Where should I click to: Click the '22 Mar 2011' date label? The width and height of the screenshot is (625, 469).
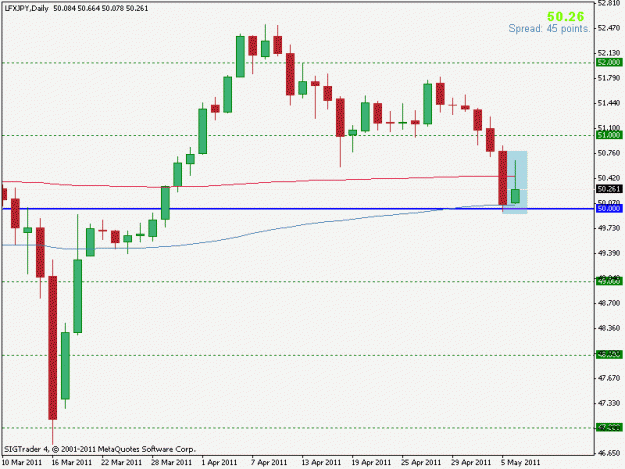pos(122,462)
